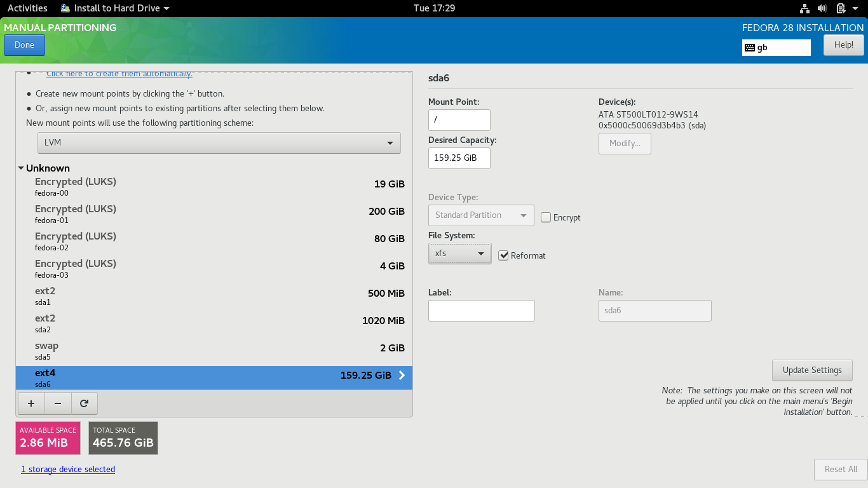Uncheck the Reformat checkbox
868x488 pixels.
coord(504,255)
